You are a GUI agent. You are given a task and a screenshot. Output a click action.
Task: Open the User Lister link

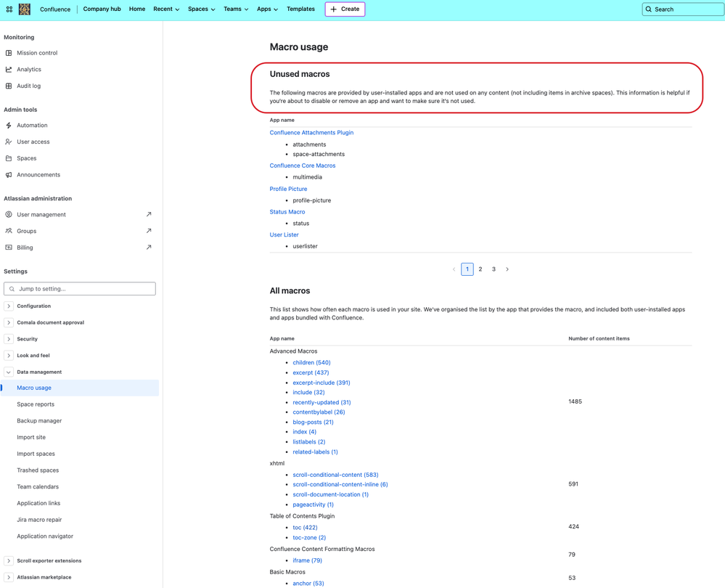pyautogui.click(x=284, y=235)
